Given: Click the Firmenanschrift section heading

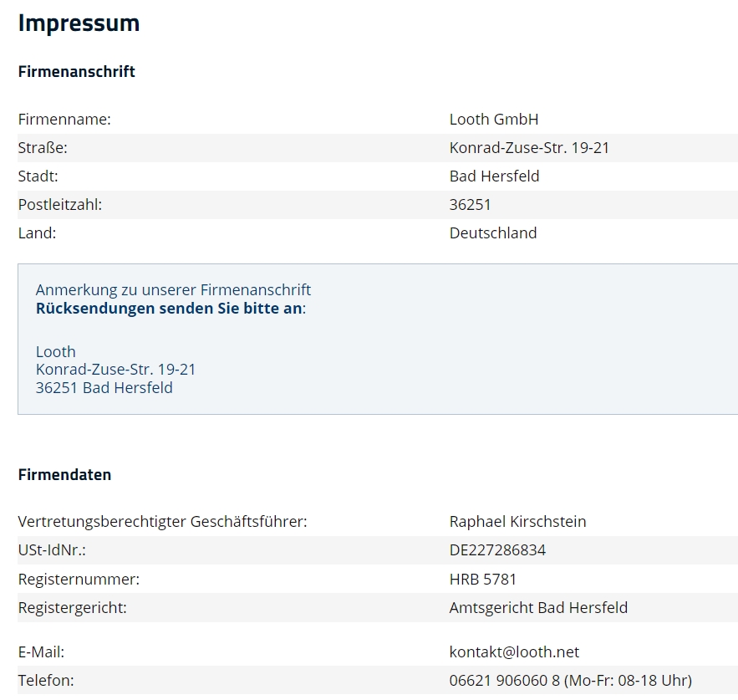Looking at the screenshot, I should 76,72.
